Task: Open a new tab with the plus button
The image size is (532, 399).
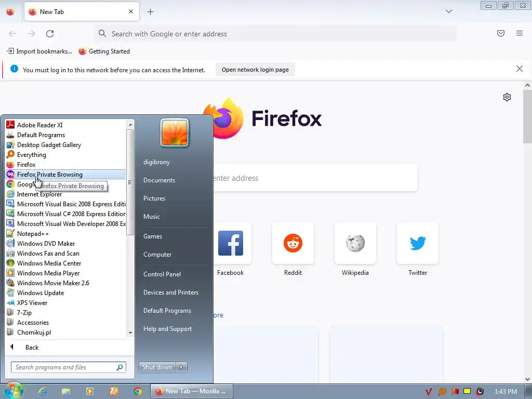Action: pyautogui.click(x=150, y=11)
